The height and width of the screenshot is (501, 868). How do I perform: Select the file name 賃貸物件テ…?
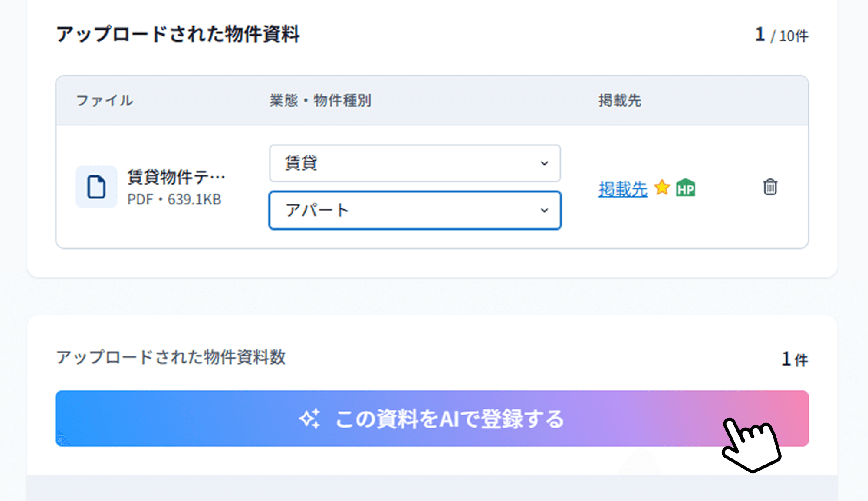[x=176, y=177]
